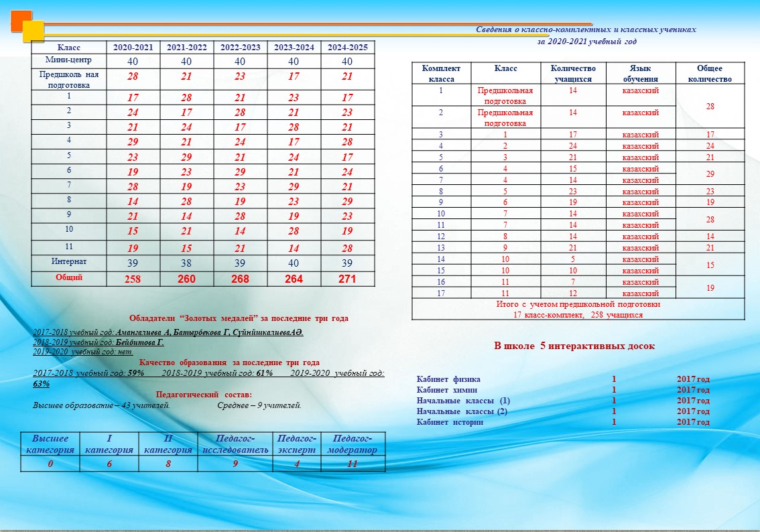This screenshot has height=532, width=760.
Task: Select the Интернат value "40" for 2023-2024
Action: click(x=294, y=263)
